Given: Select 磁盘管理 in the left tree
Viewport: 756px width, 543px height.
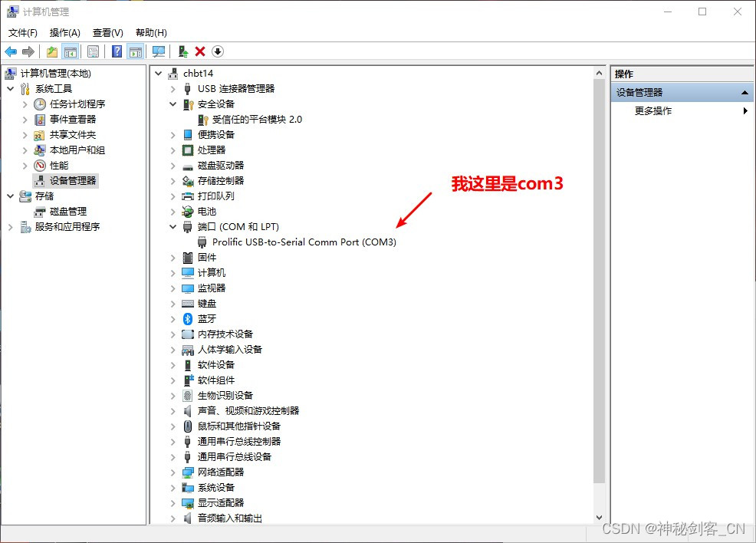Looking at the screenshot, I should [68, 211].
